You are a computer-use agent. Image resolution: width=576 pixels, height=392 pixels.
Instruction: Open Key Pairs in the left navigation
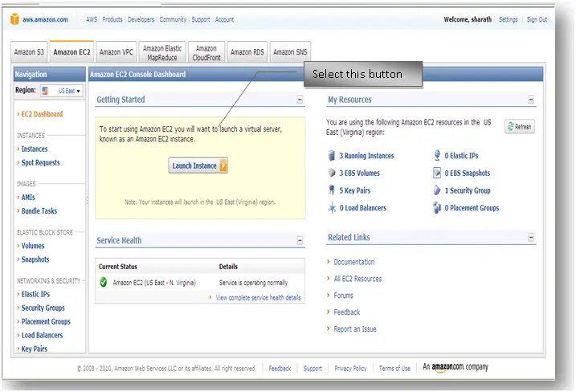(35, 349)
